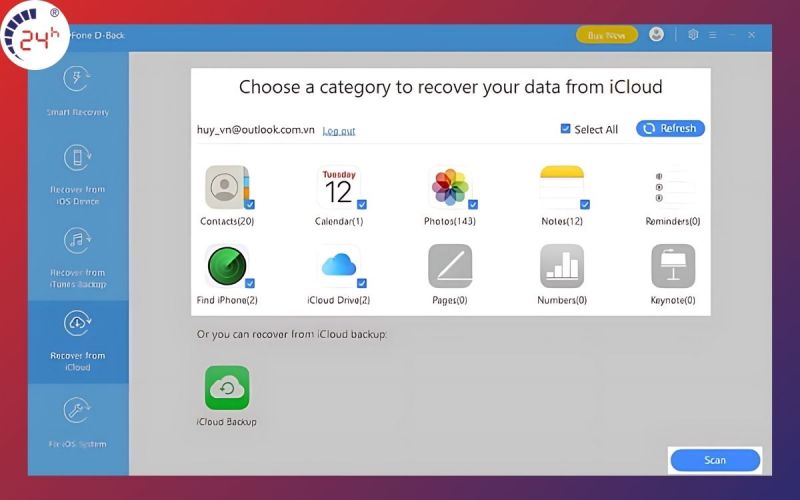This screenshot has height=500, width=800.
Task: Toggle the Select All checkbox
Action: pyautogui.click(x=565, y=129)
